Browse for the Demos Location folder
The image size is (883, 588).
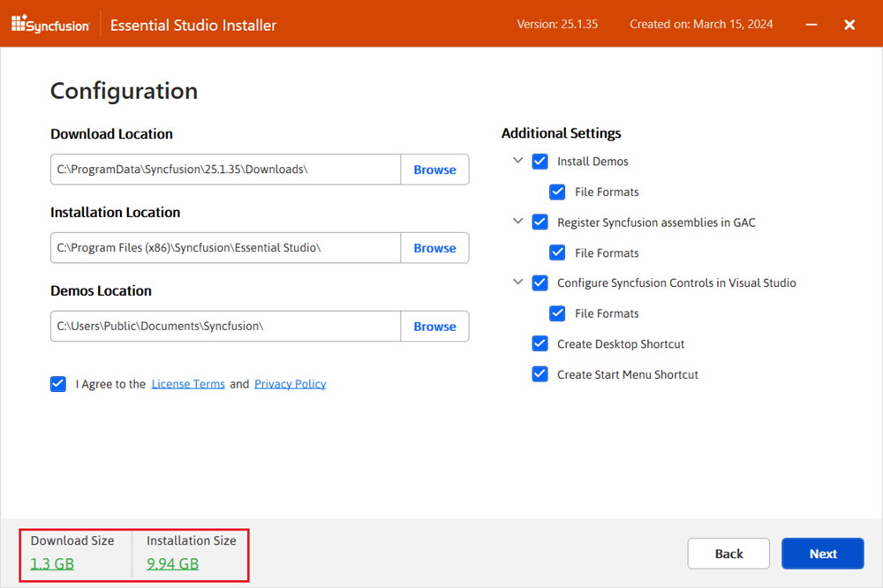pyautogui.click(x=434, y=326)
